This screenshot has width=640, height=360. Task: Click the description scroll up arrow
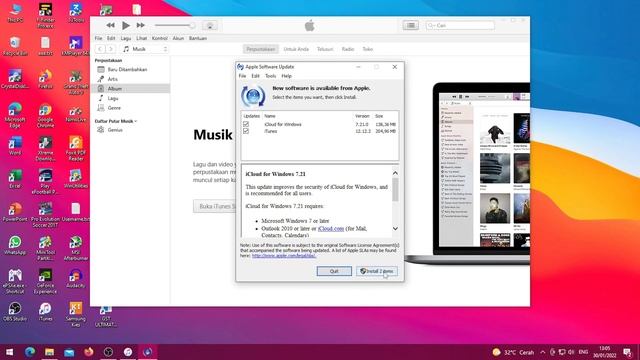pyautogui.click(x=395, y=173)
